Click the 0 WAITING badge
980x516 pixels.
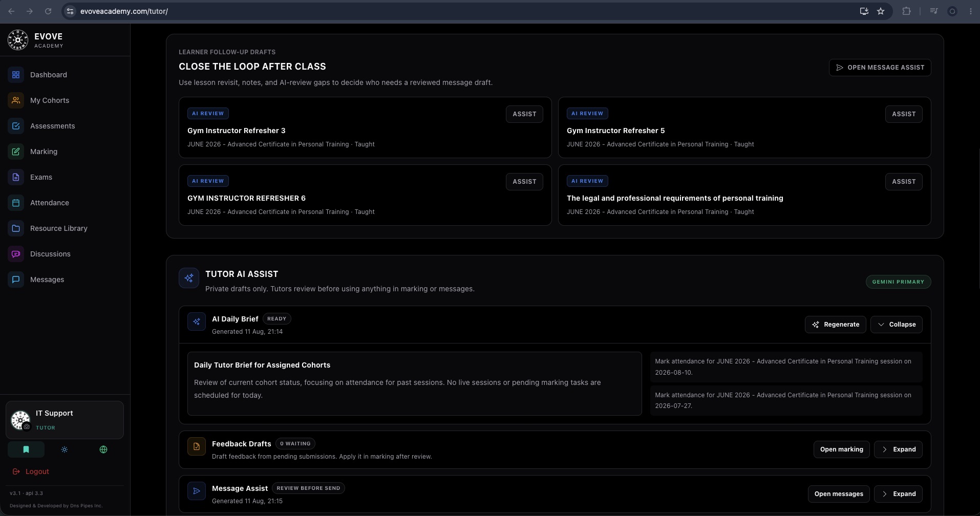[x=295, y=444]
